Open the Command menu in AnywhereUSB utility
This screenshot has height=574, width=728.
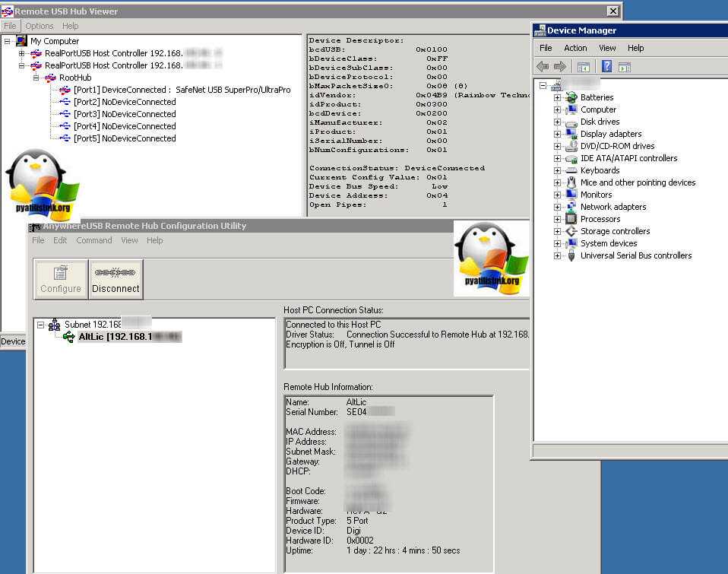pyautogui.click(x=93, y=240)
